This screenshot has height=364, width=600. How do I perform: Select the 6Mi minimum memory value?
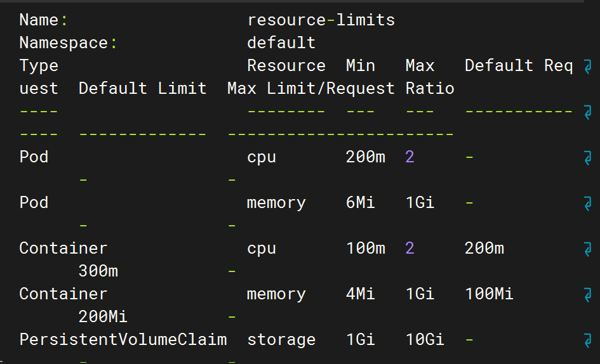360,203
